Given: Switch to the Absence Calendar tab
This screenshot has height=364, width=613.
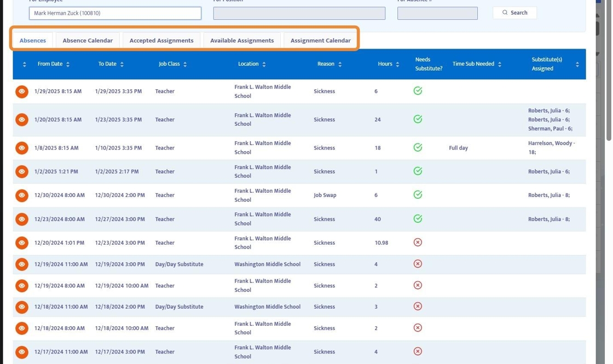Looking at the screenshot, I should [88, 41].
